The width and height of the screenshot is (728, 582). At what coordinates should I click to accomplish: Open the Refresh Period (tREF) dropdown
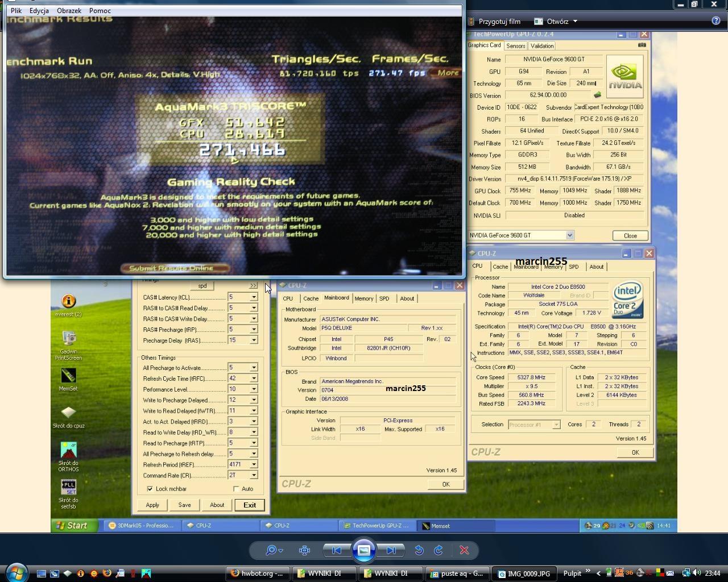(x=254, y=465)
